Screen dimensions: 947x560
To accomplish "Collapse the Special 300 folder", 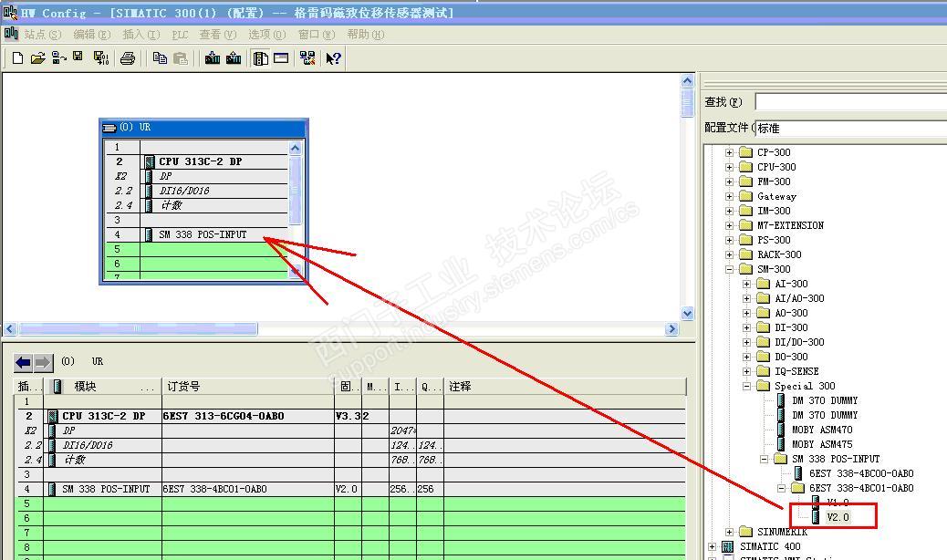I will tap(746, 386).
